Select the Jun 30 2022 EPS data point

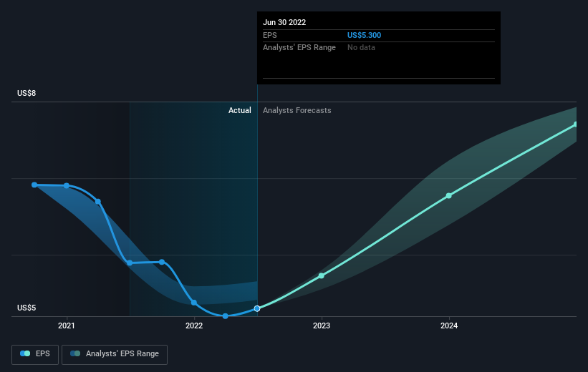coord(257,309)
